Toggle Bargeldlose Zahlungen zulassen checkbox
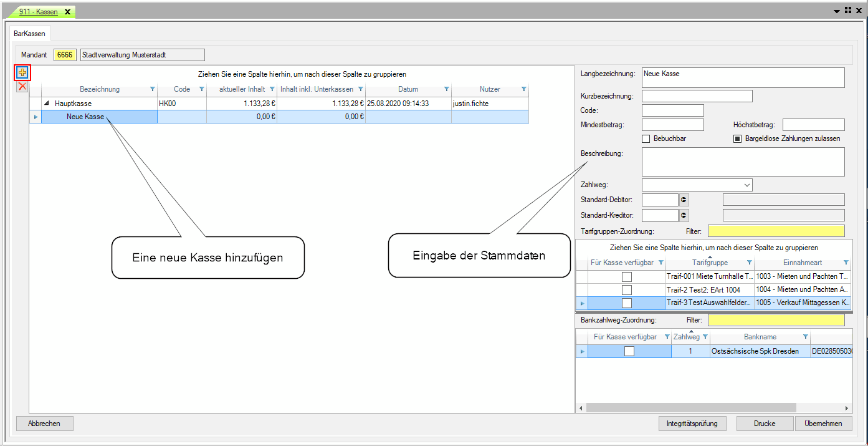The image size is (868, 446). [x=737, y=138]
